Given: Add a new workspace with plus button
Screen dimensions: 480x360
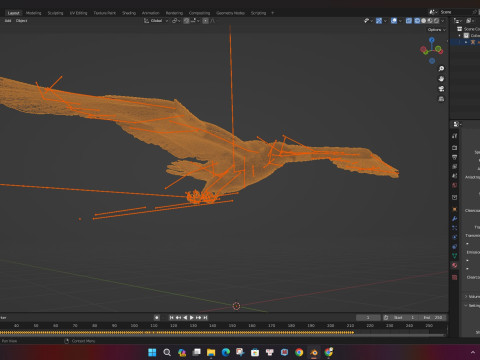Looking at the screenshot, I should (x=272, y=13).
